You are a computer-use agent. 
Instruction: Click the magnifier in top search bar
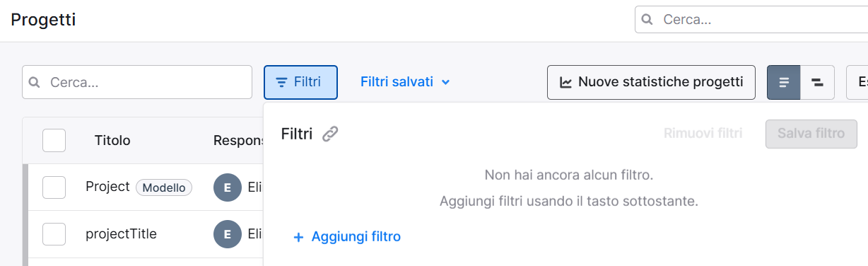(647, 20)
